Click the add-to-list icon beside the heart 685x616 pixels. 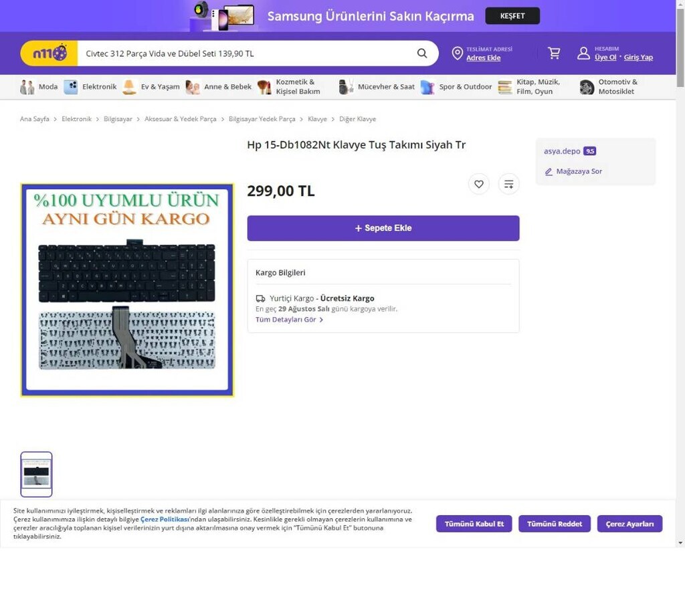[x=508, y=184]
